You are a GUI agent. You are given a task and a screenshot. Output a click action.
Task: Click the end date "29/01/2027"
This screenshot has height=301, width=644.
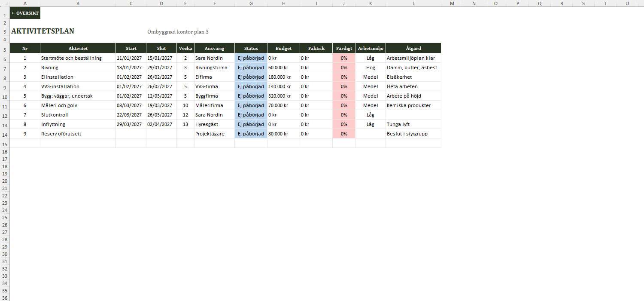pyautogui.click(x=161, y=68)
